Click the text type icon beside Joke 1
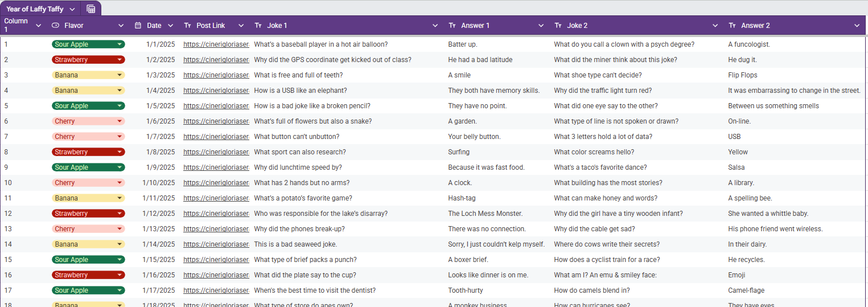Image resolution: width=868 pixels, height=307 pixels. pyautogui.click(x=258, y=26)
